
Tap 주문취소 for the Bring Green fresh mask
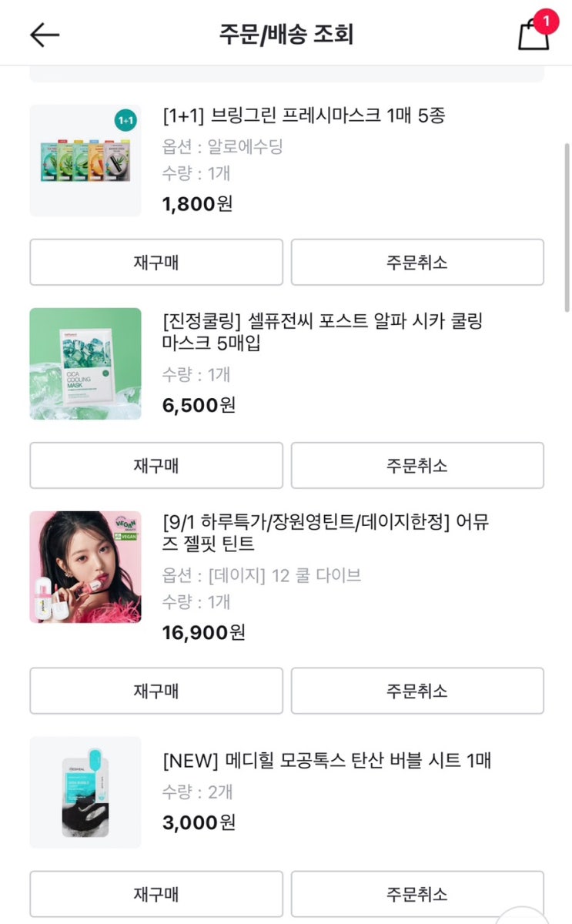click(x=417, y=263)
